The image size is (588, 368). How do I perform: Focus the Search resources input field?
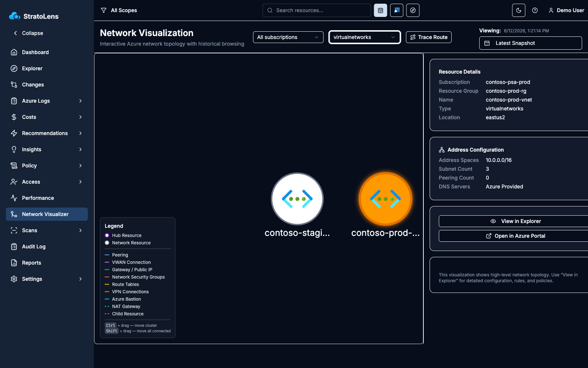[317, 10]
